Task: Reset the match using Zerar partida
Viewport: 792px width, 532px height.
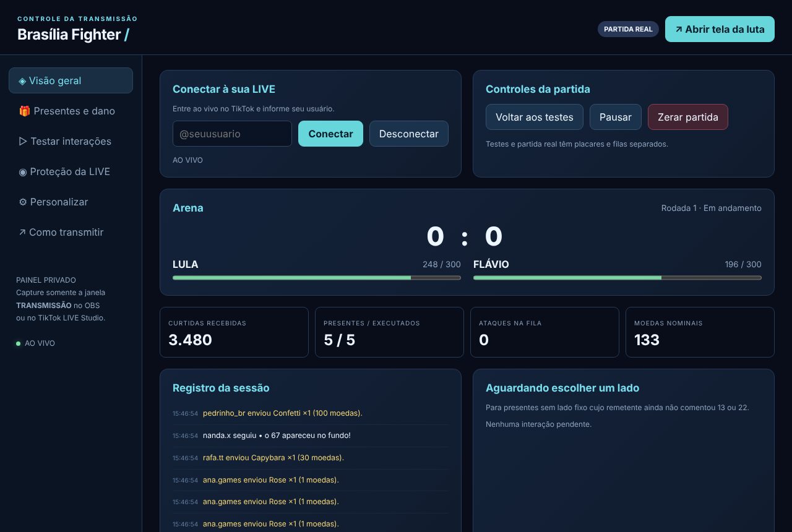Action: point(688,117)
